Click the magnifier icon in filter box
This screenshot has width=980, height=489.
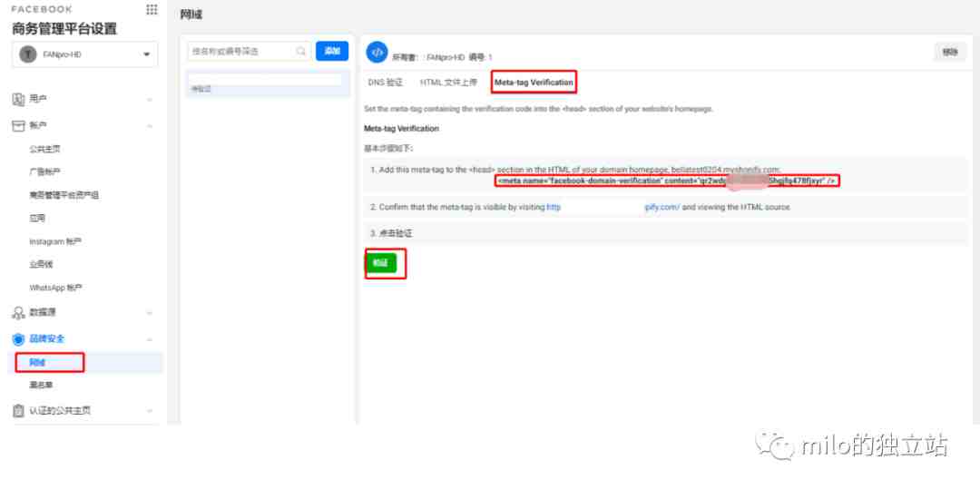tap(301, 51)
